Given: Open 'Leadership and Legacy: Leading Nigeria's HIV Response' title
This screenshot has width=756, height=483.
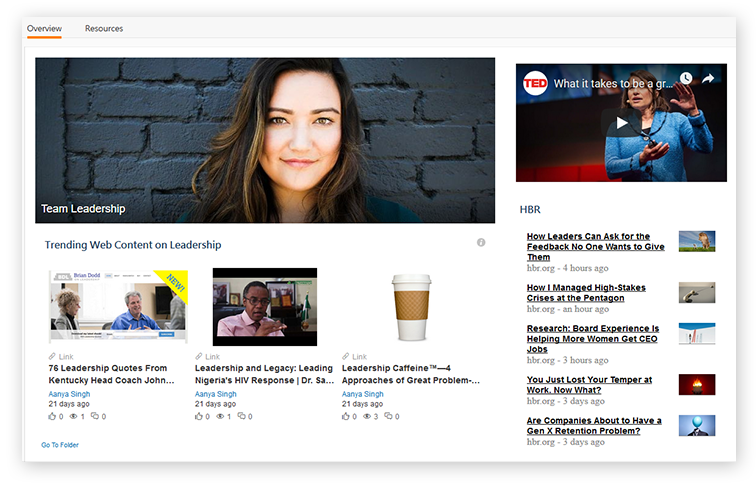Looking at the screenshot, I should coord(264,374).
